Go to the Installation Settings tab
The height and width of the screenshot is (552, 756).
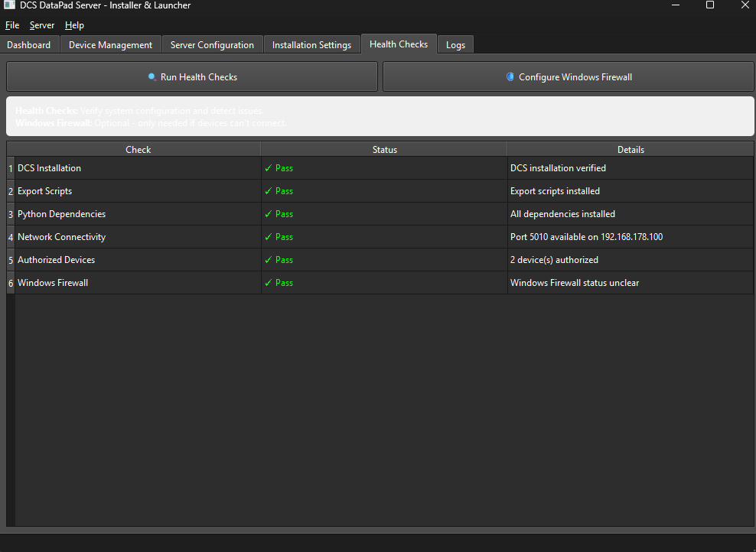point(311,45)
